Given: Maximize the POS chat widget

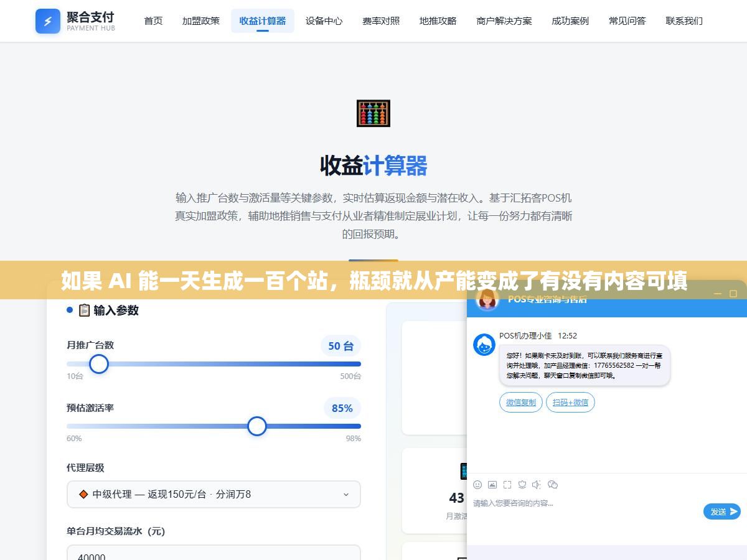Looking at the screenshot, I should click(x=733, y=294).
